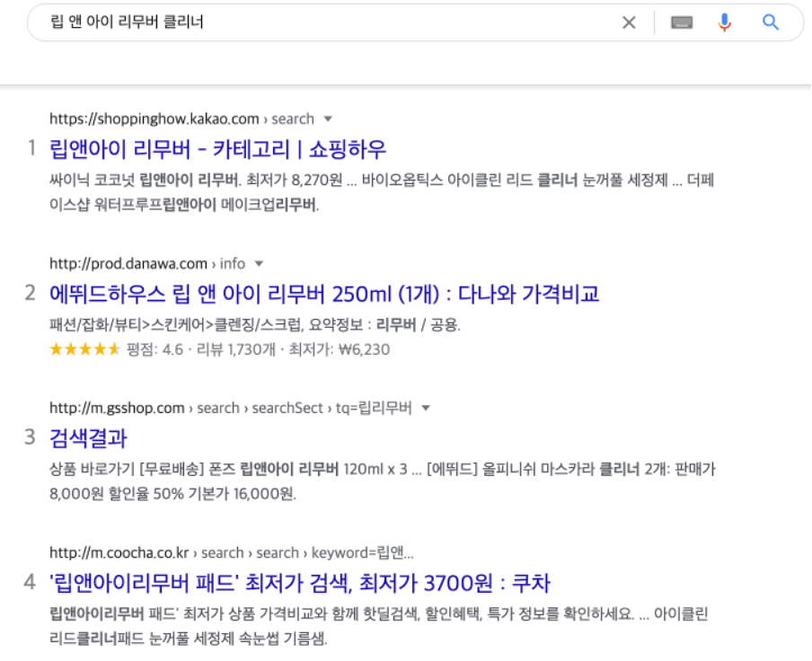
Task: Open the 검색결과 result link from gsshop
Action: [88, 438]
